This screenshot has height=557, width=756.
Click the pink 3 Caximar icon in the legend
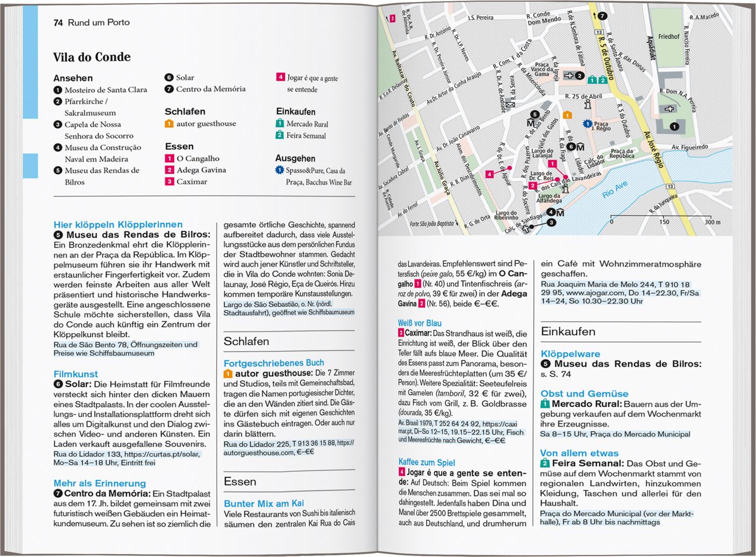tap(169, 181)
